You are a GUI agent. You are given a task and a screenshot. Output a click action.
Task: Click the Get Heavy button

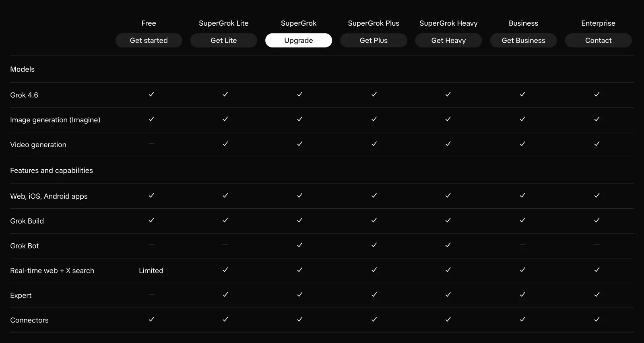point(448,40)
